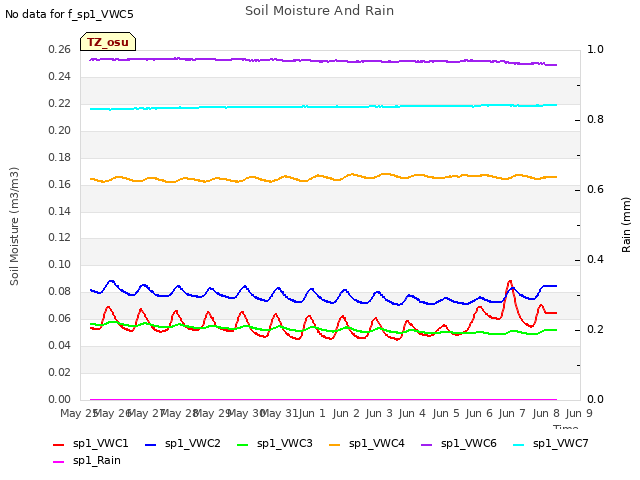Click the Jun 5 x-axis tick label

coord(446,413)
